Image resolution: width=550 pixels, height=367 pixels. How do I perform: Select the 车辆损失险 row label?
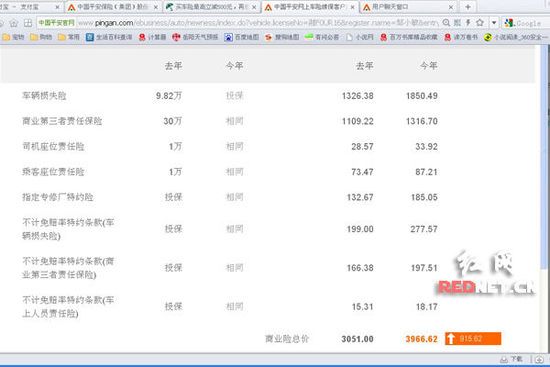pos(44,95)
